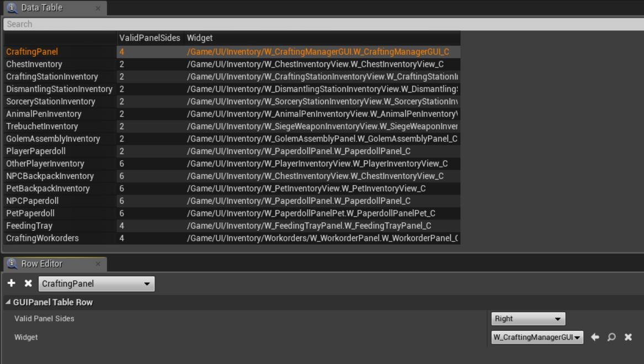This screenshot has width=644, height=364.
Task: Click the remove row X icon
Action: point(28,283)
